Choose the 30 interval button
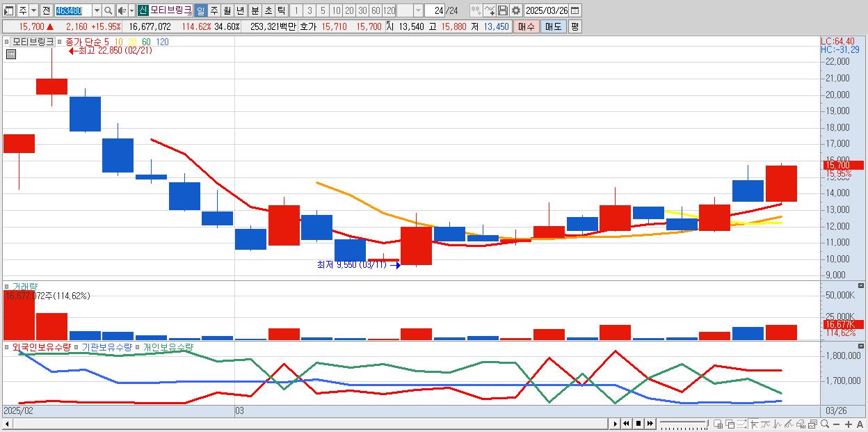The image size is (868, 432). (x=362, y=10)
